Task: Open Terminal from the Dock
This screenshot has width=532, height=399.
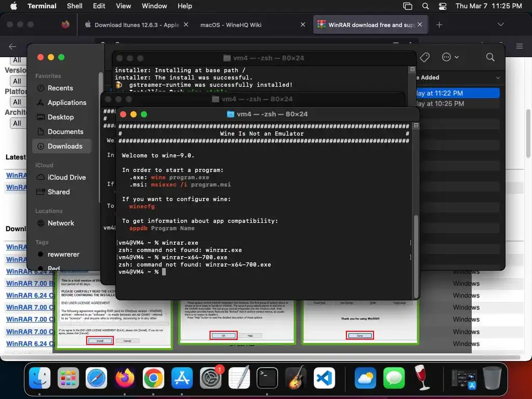Action: [267, 378]
